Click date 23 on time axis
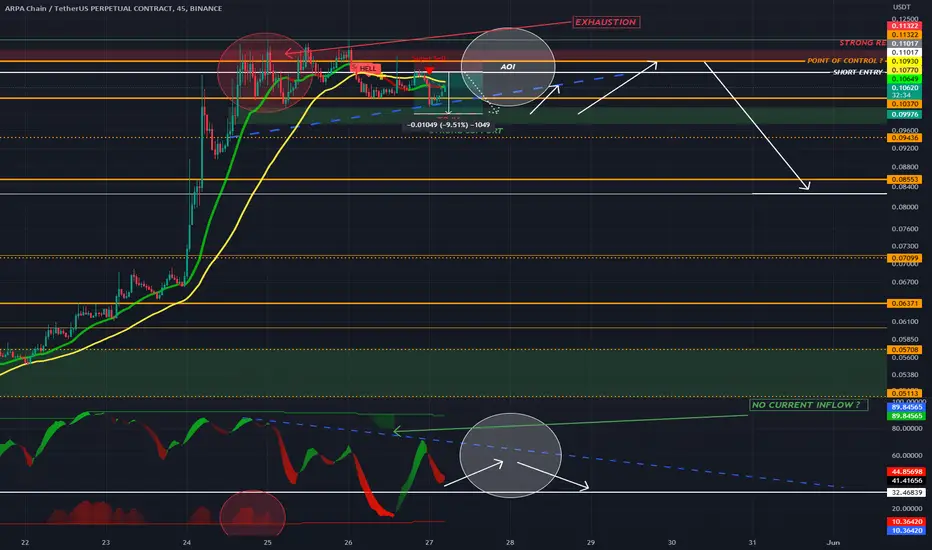This screenshot has height=550, width=932. coord(106,542)
